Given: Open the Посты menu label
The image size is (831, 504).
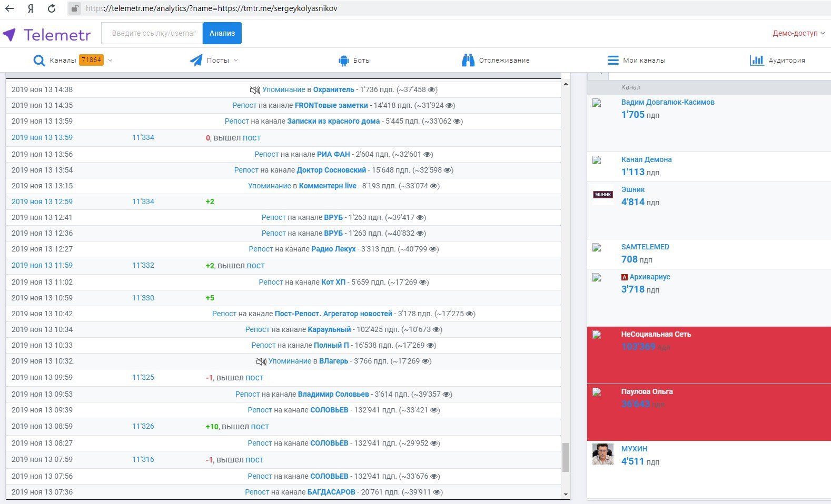Looking at the screenshot, I should pos(217,61).
